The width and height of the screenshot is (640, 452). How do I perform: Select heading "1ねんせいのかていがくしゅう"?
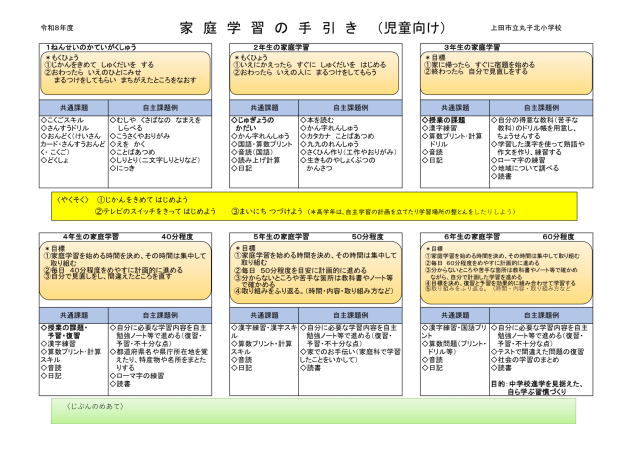tap(91, 47)
